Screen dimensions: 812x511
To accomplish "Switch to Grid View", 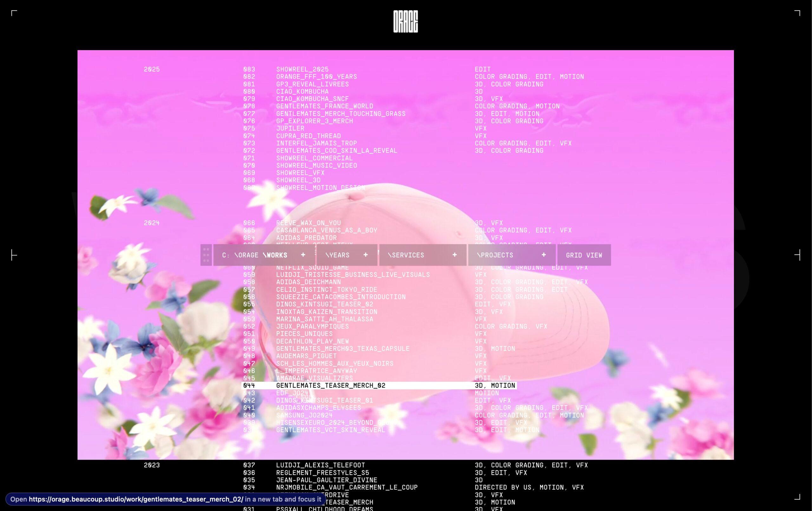I will 584,255.
